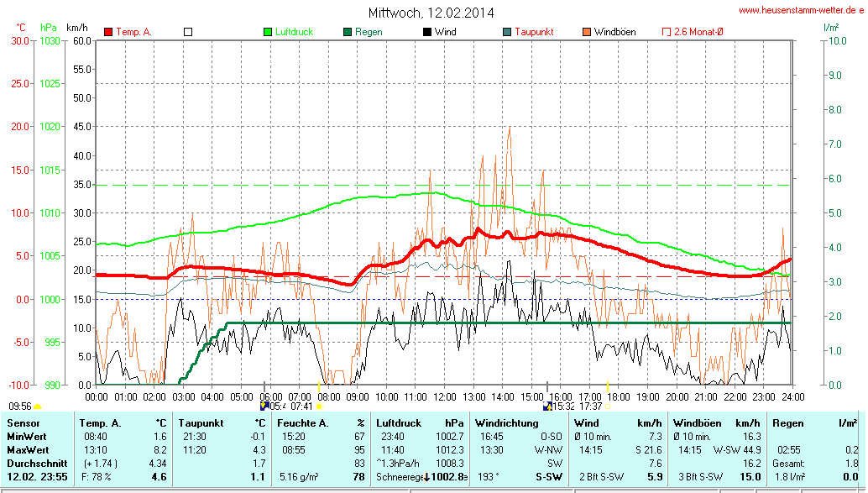Click the yellow sun icon beside 09:56
This screenshot has height=493, width=868.
click(x=37, y=406)
